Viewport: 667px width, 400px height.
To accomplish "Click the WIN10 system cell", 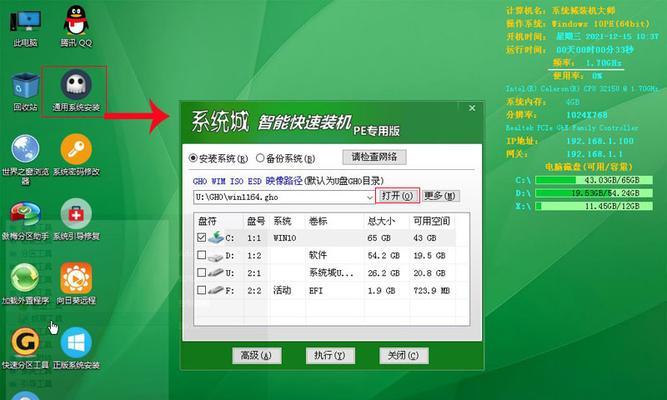I will pos(285,238).
